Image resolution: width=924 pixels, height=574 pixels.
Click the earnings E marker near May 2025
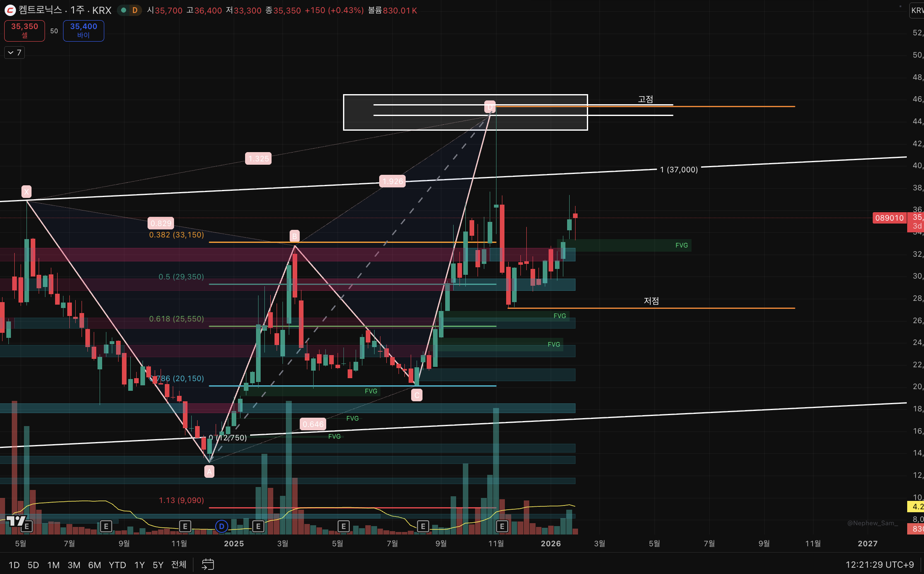click(x=343, y=526)
